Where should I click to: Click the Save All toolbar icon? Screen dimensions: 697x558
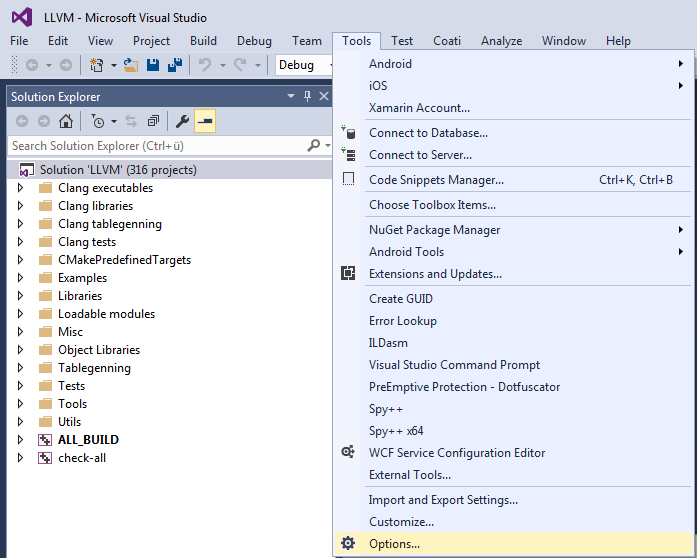pyautogui.click(x=175, y=65)
